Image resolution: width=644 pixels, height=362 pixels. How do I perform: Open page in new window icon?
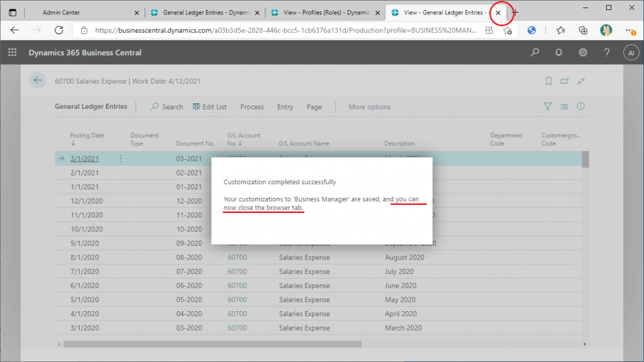[x=565, y=81]
